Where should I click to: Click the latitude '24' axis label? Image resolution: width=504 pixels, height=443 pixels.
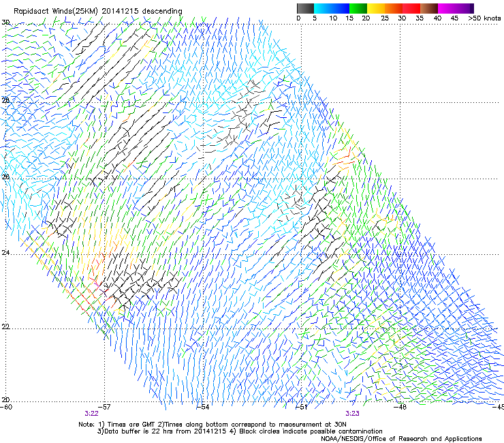[x=5, y=253]
